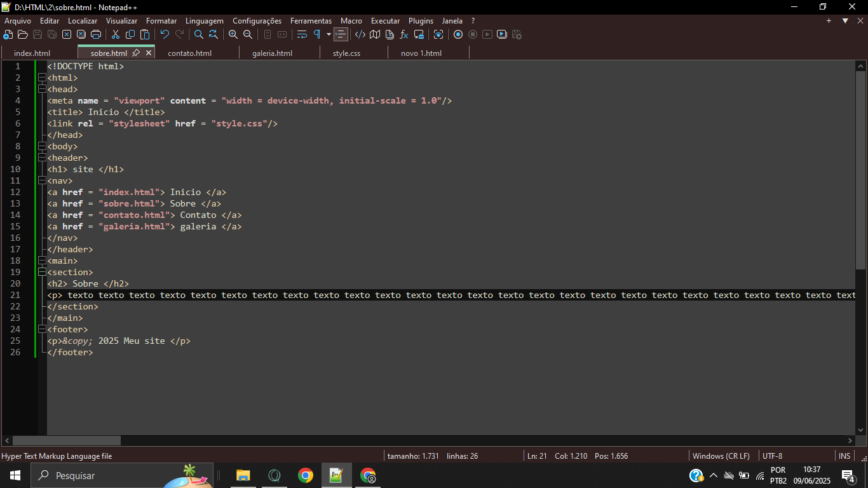Close the sobre.html tab

tap(149, 53)
